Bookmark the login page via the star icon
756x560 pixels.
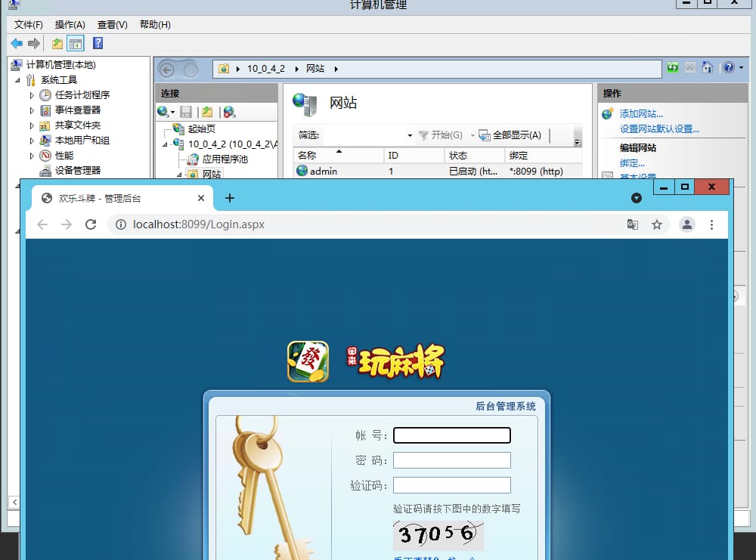657,224
